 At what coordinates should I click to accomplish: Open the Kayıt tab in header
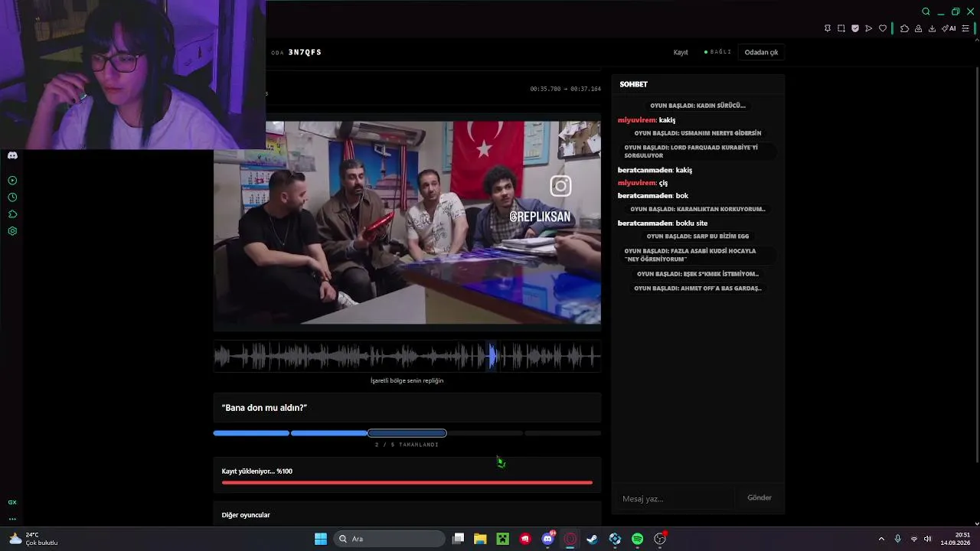click(681, 52)
